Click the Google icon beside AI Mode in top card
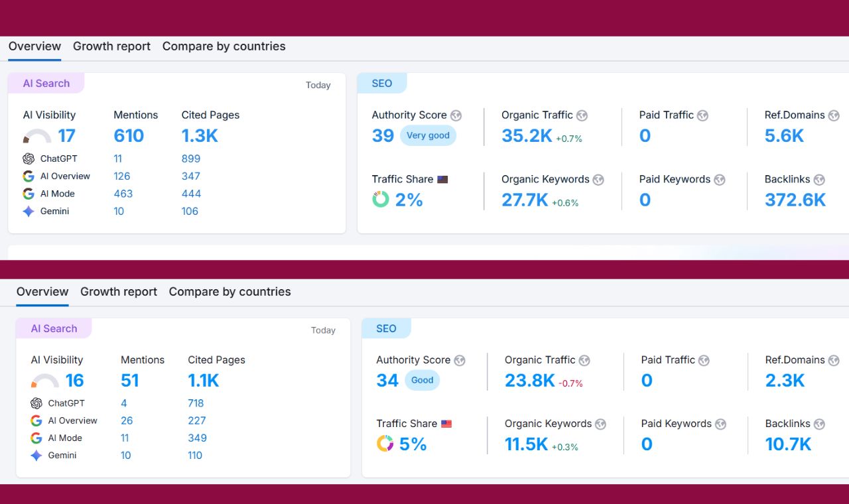 pyautogui.click(x=29, y=194)
